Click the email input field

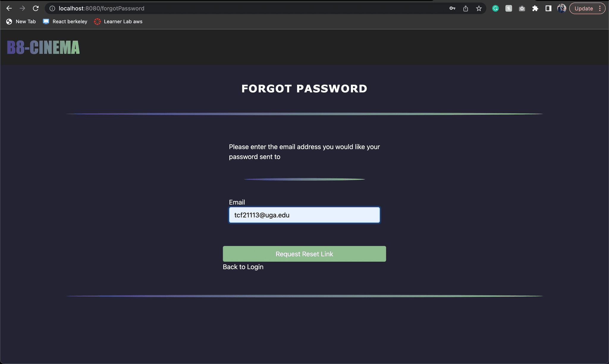tap(304, 215)
